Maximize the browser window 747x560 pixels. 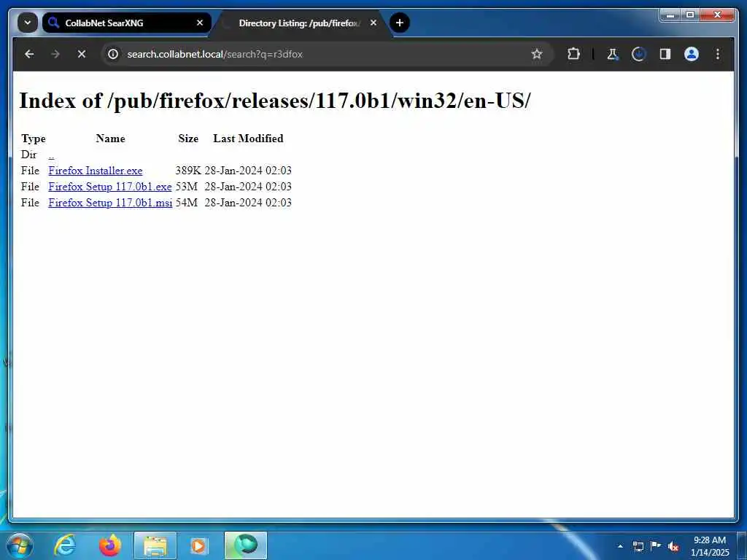pyautogui.click(x=690, y=15)
